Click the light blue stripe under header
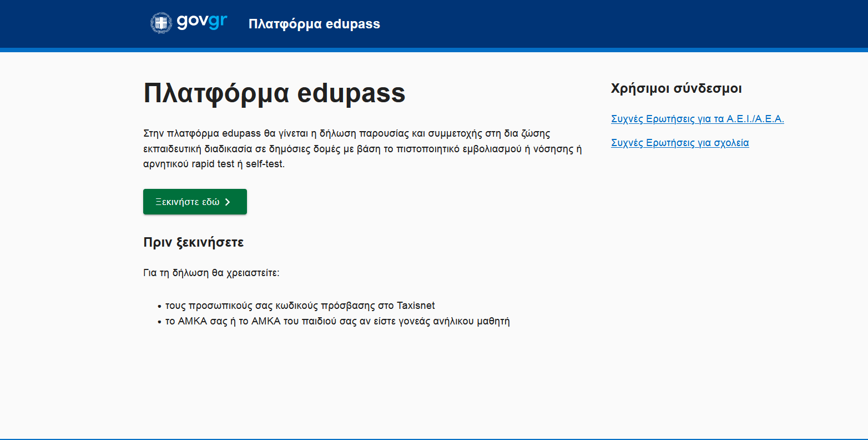This screenshot has width=868, height=440. 434,50
